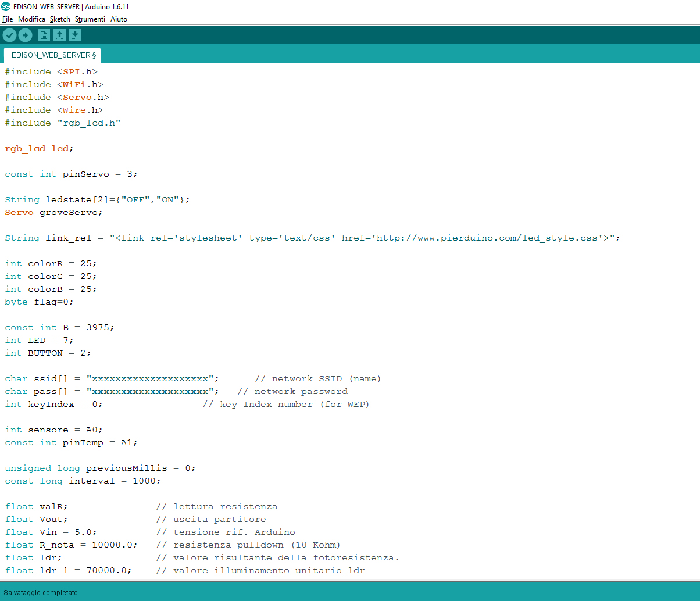The width and height of the screenshot is (700, 601).
Task: Click the '#include <SPI.h>' line
Action: [x=51, y=71]
